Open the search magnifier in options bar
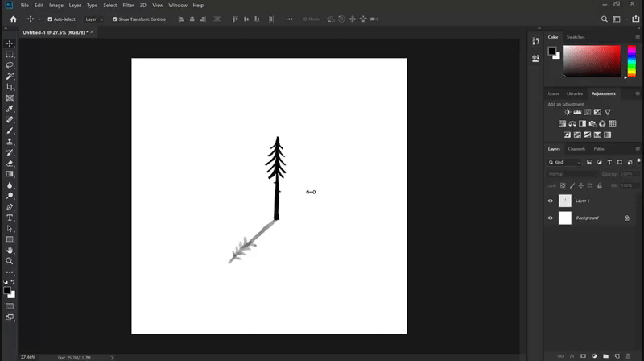Image resolution: width=644 pixels, height=361 pixels. coord(605,19)
